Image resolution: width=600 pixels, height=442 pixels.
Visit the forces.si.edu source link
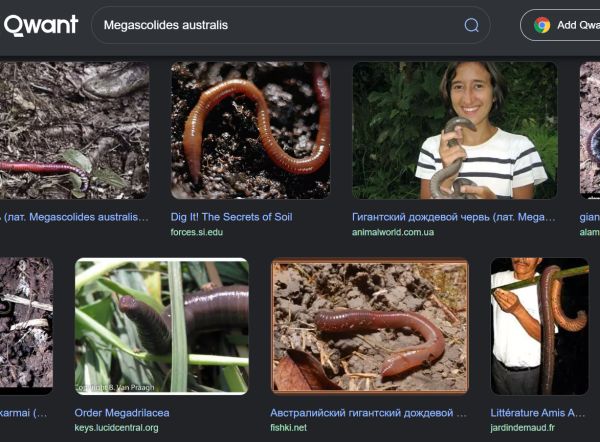pos(197,232)
